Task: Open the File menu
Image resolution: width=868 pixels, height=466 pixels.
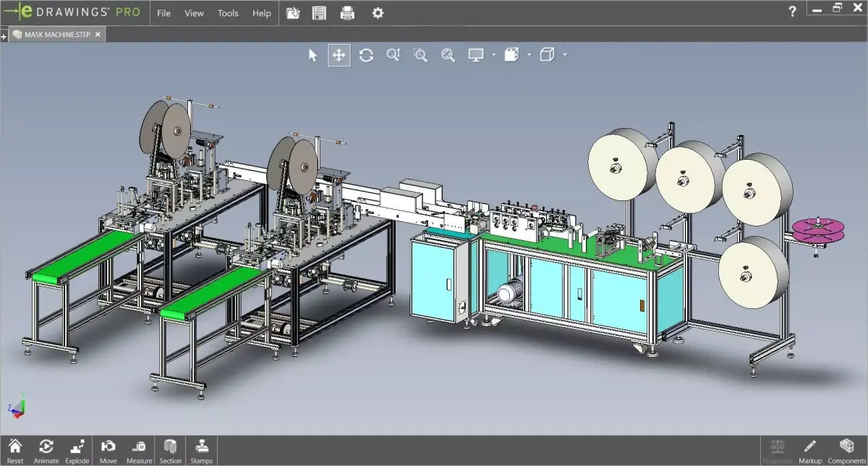Action: pyautogui.click(x=164, y=13)
